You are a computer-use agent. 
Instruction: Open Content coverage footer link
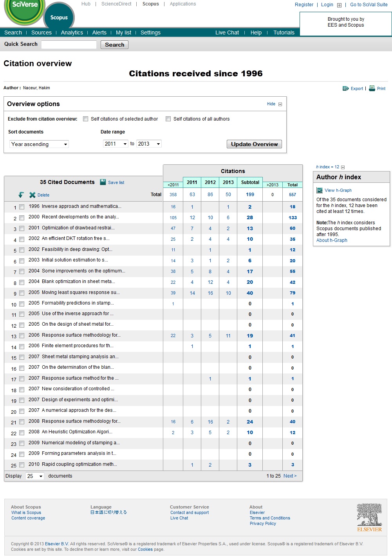pos(28,518)
